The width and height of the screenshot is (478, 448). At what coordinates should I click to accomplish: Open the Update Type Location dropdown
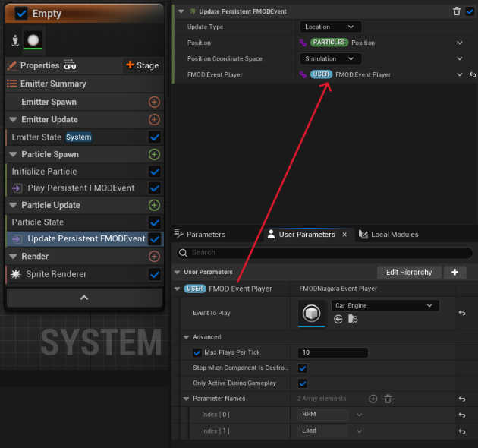(331, 27)
